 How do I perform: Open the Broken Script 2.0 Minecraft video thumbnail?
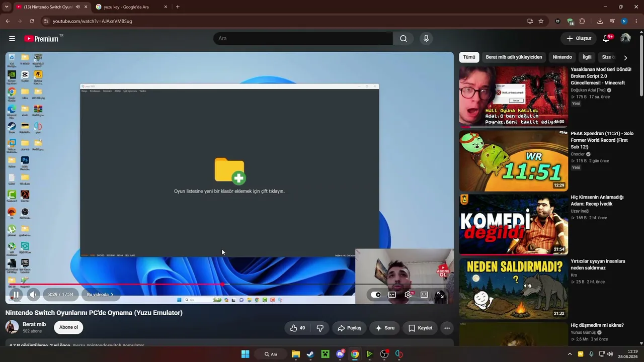(x=514, y=97)
